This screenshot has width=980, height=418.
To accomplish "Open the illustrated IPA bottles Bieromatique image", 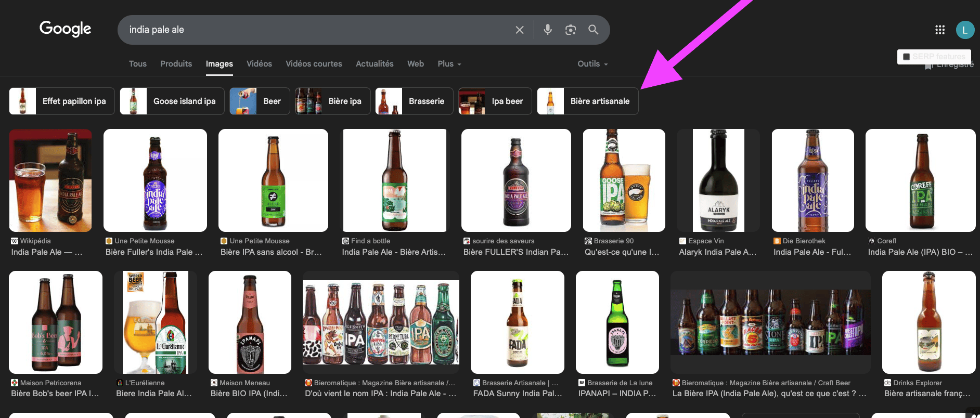I will pos(381,322).
